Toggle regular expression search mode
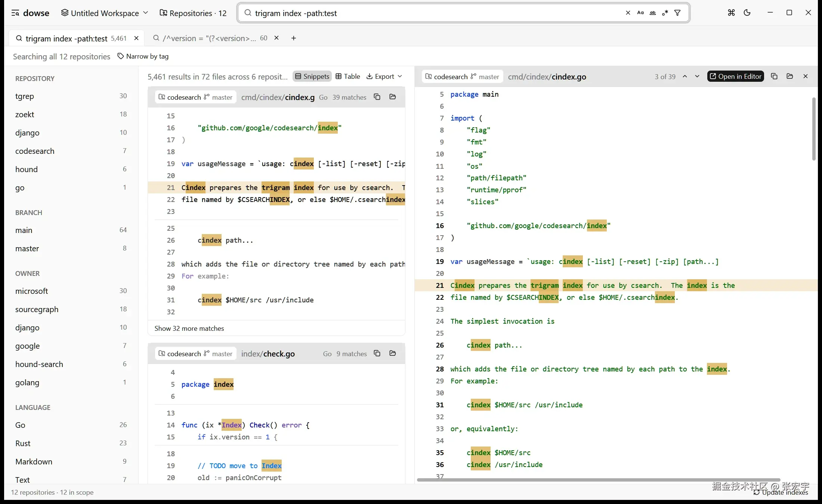The image size is (822, 504). [665, 13]
